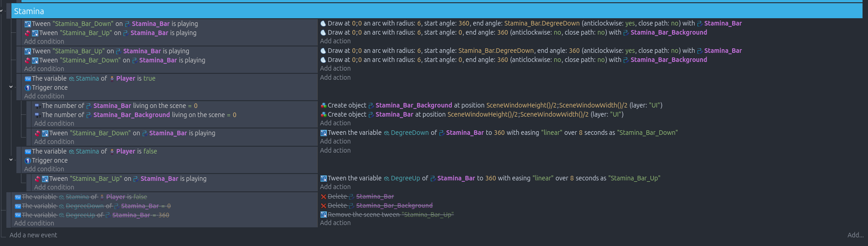Click the draw arc icon on the first action
This screenshot has width=868, height=246.
tap(323, 24)
